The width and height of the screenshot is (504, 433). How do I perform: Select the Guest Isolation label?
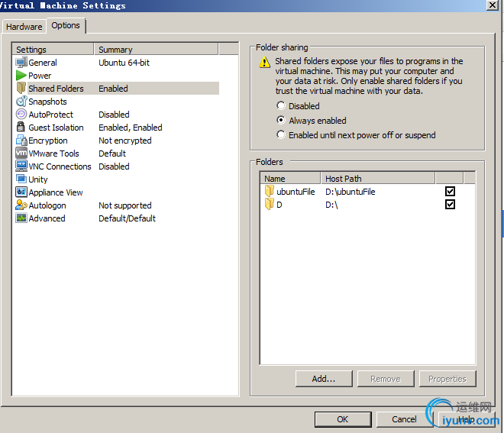coord(56,128)
